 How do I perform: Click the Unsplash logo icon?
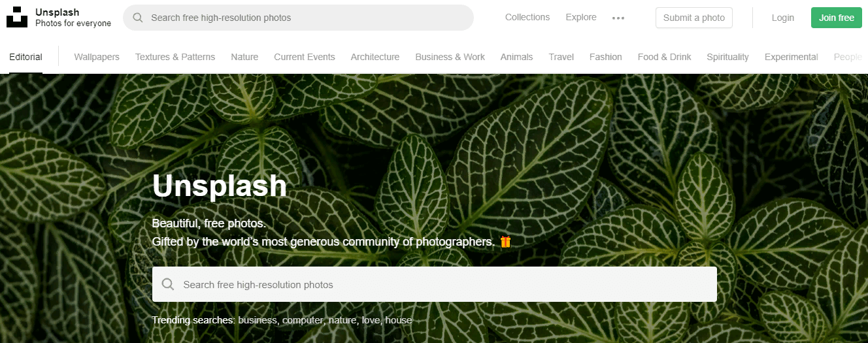pyautogui.click(x=17, y=18)
